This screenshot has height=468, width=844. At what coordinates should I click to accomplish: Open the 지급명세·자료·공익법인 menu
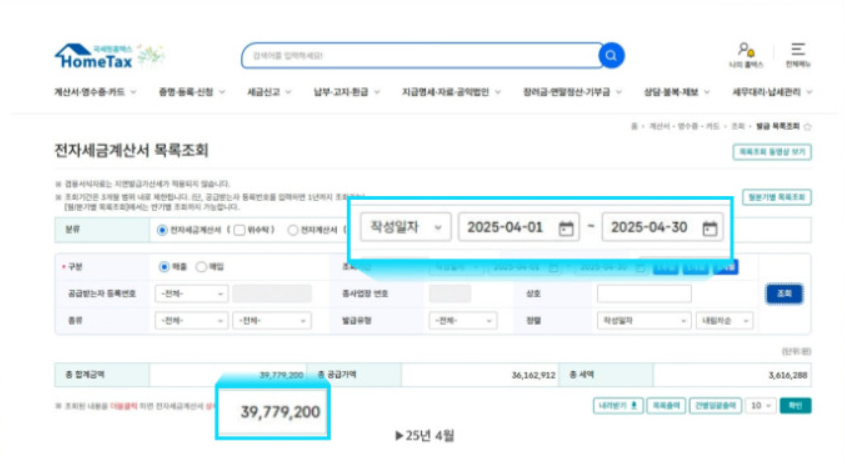(451, 92)
